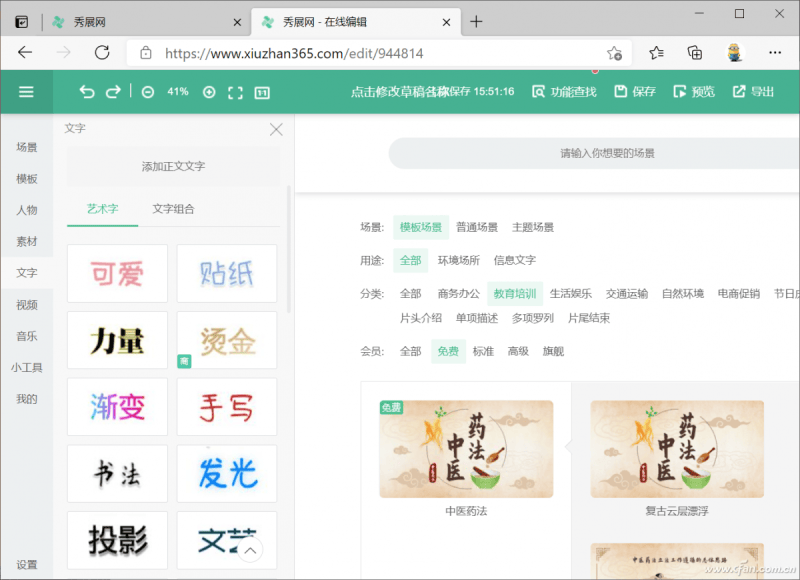800x580 pixels.
Task: Zoom out the canvas with the minus icon
Action: click(x=147, y=90)
